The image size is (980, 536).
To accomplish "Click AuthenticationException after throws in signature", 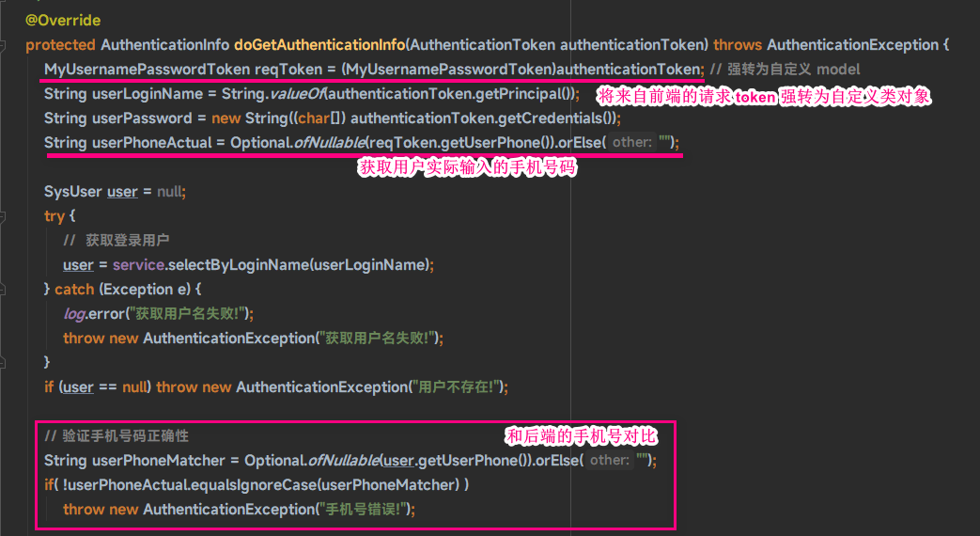I will coord(852,45).
